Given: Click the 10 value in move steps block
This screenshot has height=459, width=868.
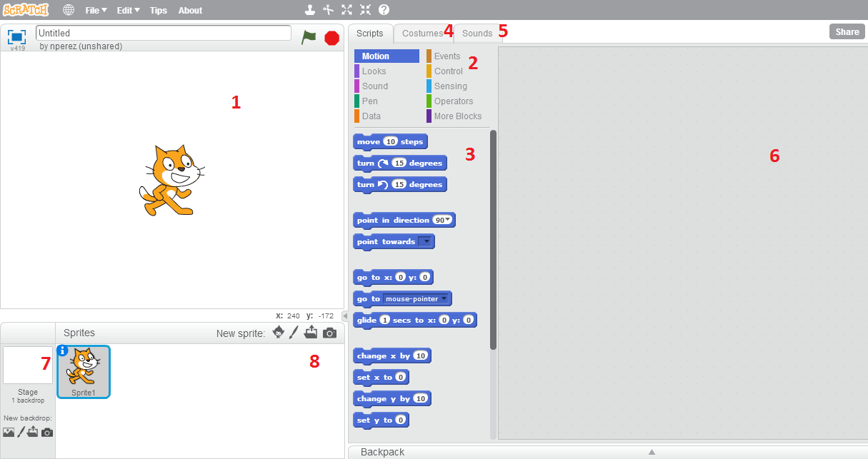Looking at the screenshot, I should 390,141.
